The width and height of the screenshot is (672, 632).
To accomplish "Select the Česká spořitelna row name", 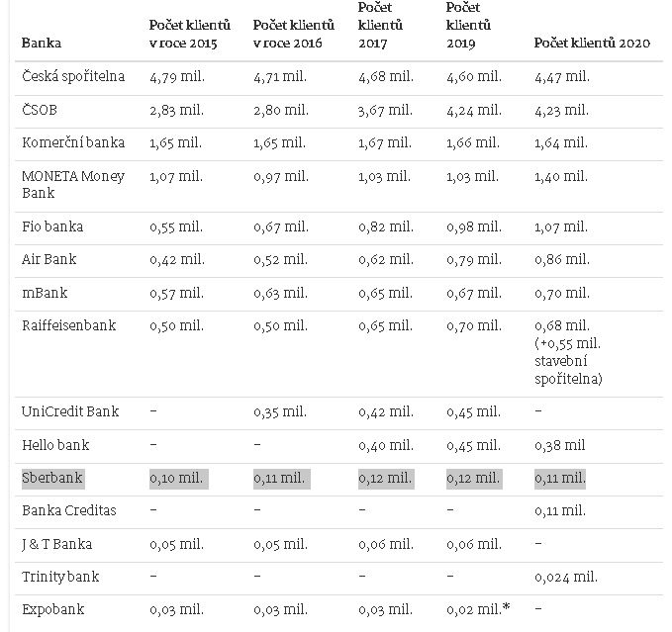I will pos(73,76).
